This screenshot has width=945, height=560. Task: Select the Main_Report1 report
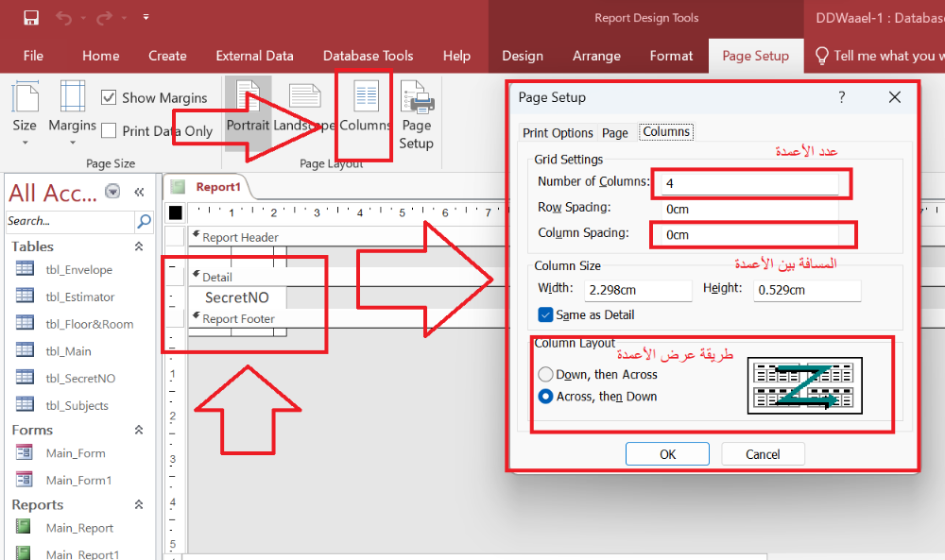click(82, 553)
